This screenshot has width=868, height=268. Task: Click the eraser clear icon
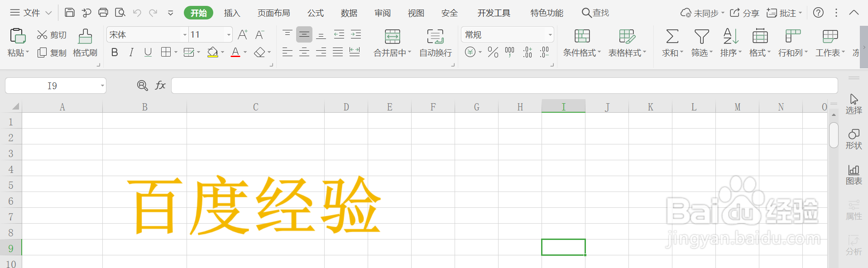[259, 53]
